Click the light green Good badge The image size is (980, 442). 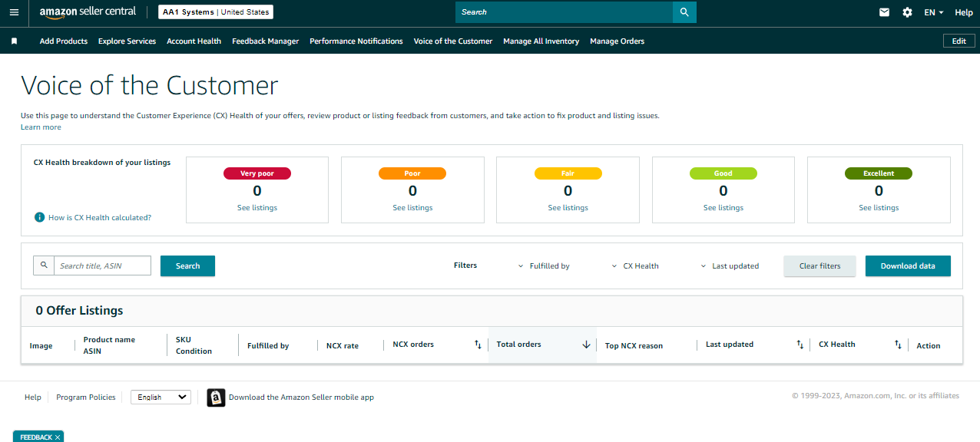(x=723, y=173)
